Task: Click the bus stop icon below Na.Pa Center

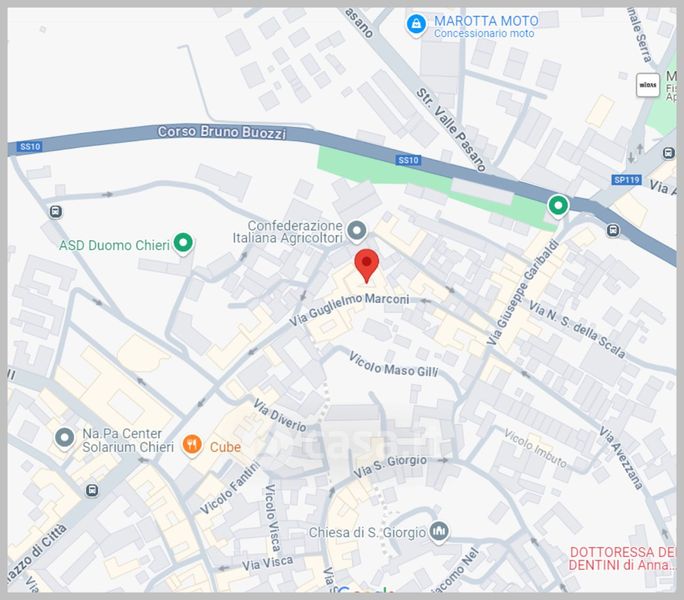Action: coord(92,490)
